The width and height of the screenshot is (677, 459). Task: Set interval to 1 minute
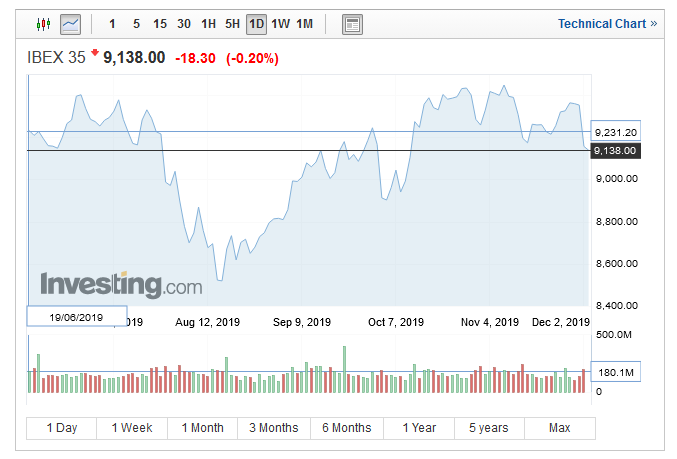[x=112, y=24]
